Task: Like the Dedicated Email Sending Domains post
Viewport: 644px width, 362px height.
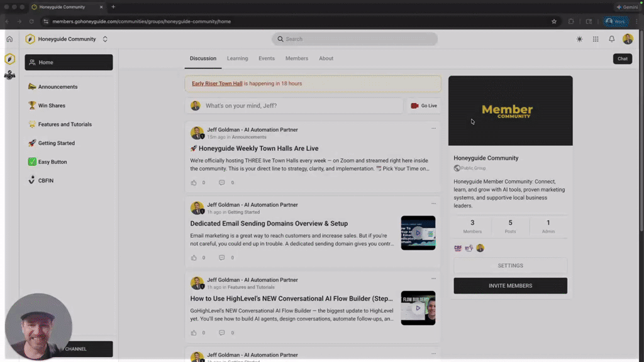Action: pyautogui.click(x=194, y=258)
